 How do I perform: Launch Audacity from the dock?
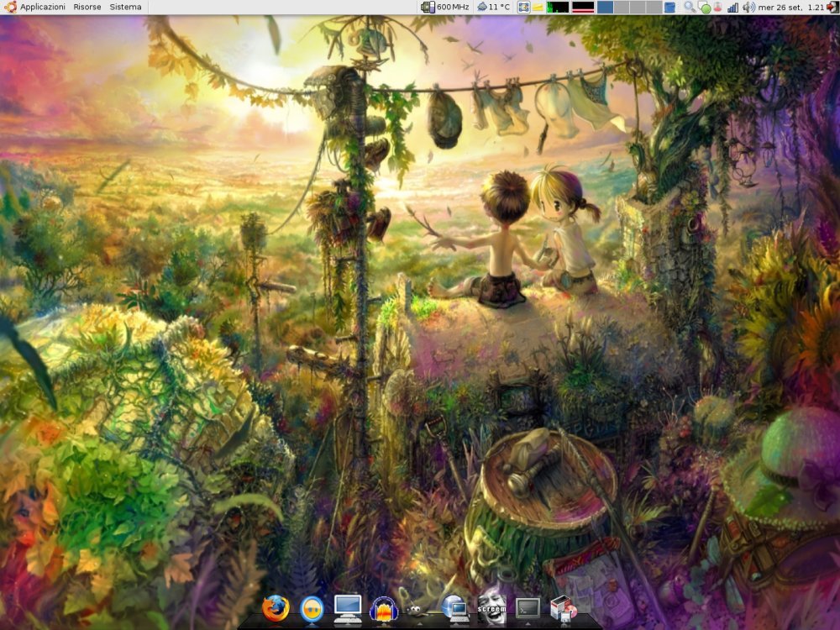(x=384, y=610)
